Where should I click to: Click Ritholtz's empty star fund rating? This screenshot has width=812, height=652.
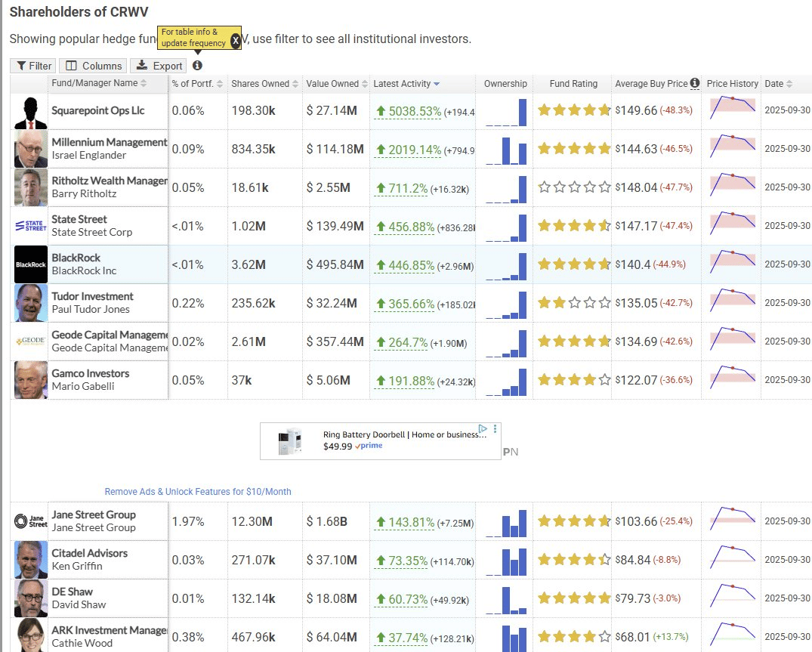coord(574,187)
